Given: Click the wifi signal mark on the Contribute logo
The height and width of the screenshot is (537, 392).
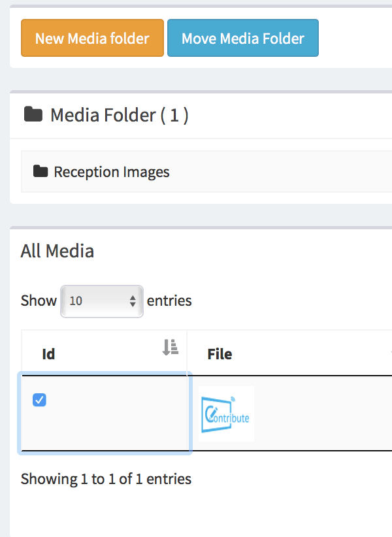Looking at the screenshot, I should 233,399.
